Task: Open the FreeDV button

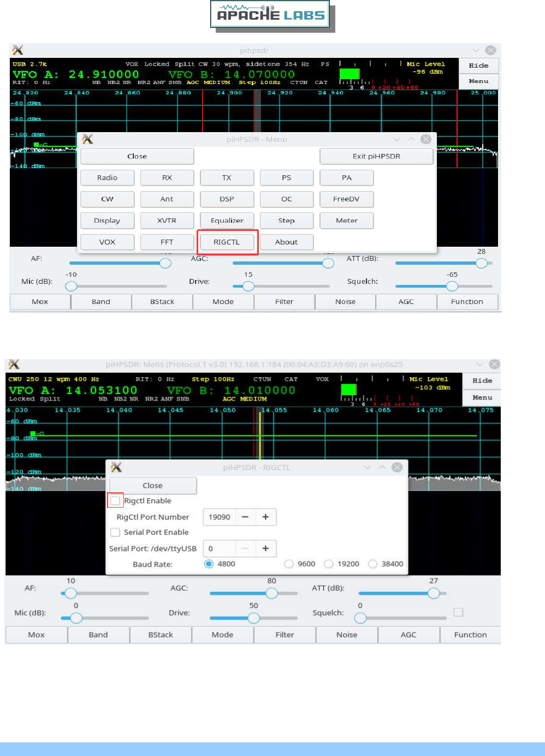Action: 347,199
